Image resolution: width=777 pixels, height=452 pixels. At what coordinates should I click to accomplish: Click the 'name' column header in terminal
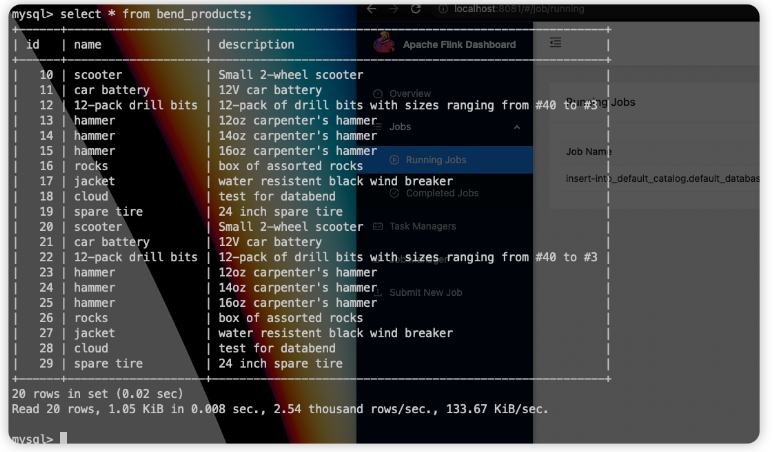[x=88, y=45]
